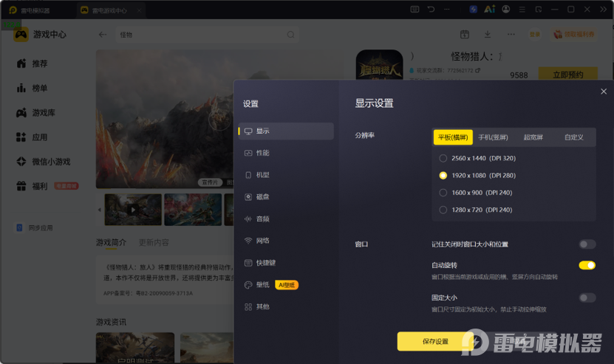614x364 pixels.
Task: Enable the 固定大小 fixed size switch
Action: pyautogui.click(x=587, y=298)
